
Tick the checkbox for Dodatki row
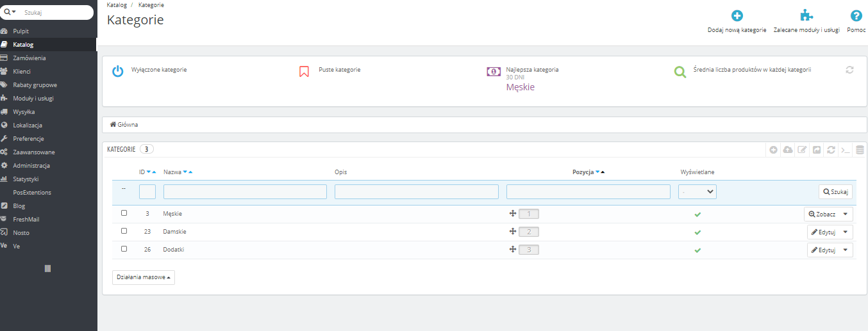tap(124, 249)
